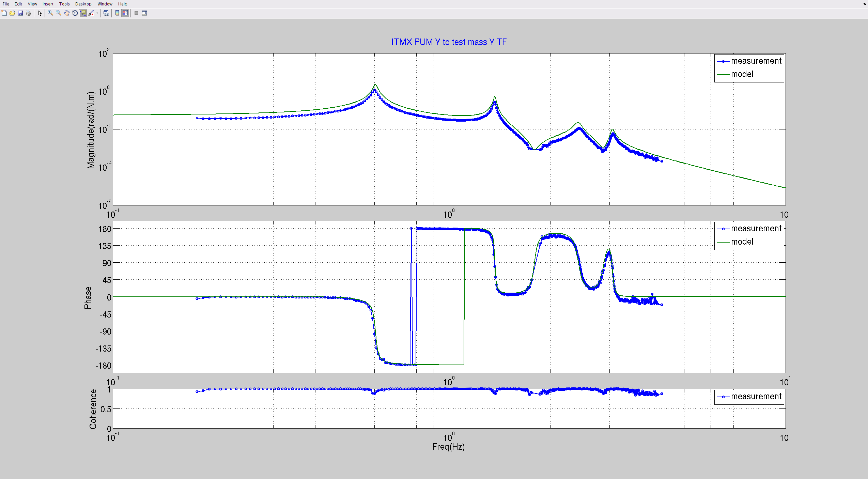
Task: Insert a colorbar via toolbar icon
Action: [x=117, y=13]
